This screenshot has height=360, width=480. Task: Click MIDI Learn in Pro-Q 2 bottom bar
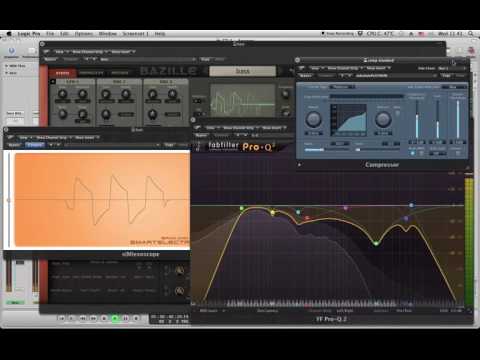(209, 311)
